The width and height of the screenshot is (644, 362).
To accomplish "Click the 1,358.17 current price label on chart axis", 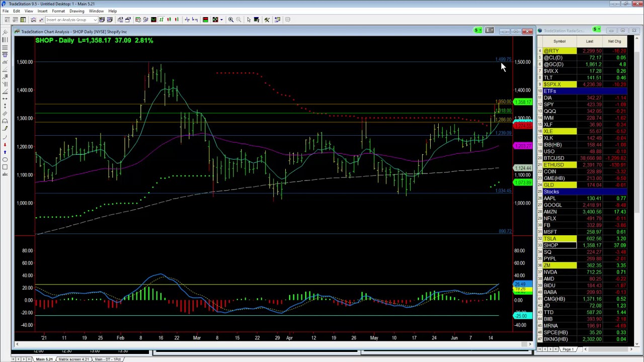I will point(523,102).
